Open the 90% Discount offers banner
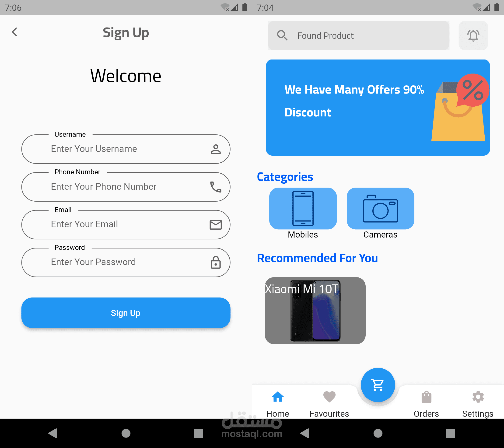 [x=378, y=107]
